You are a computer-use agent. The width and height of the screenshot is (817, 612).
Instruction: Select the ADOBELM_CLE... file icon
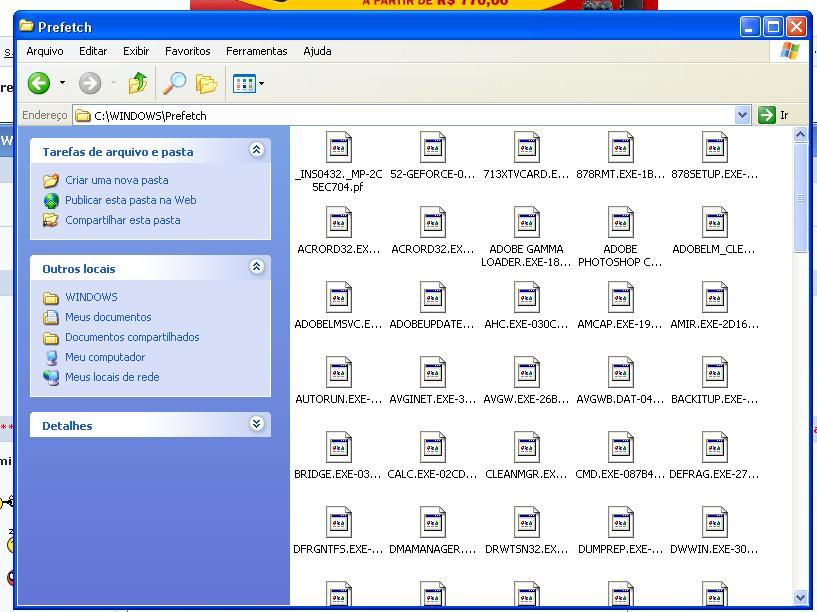point(714,222)
